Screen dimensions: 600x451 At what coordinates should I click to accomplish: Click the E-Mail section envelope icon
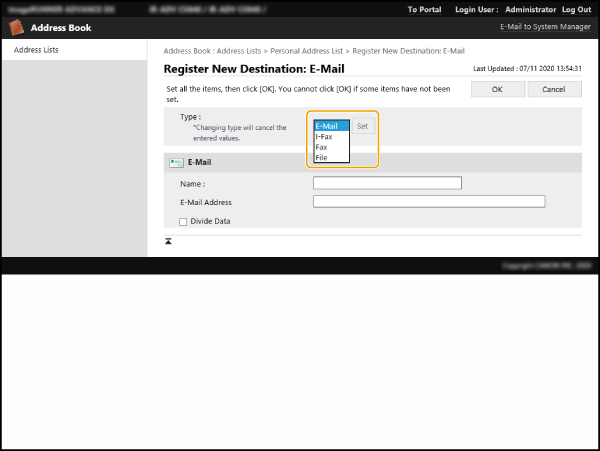[176, 162]
